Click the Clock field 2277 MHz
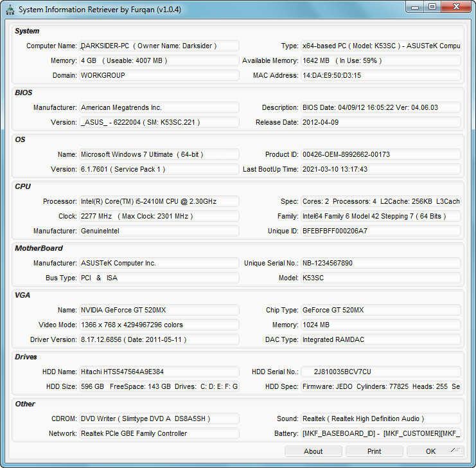The image size is (476, 468). pyautogui.click(x=159, y=216)
